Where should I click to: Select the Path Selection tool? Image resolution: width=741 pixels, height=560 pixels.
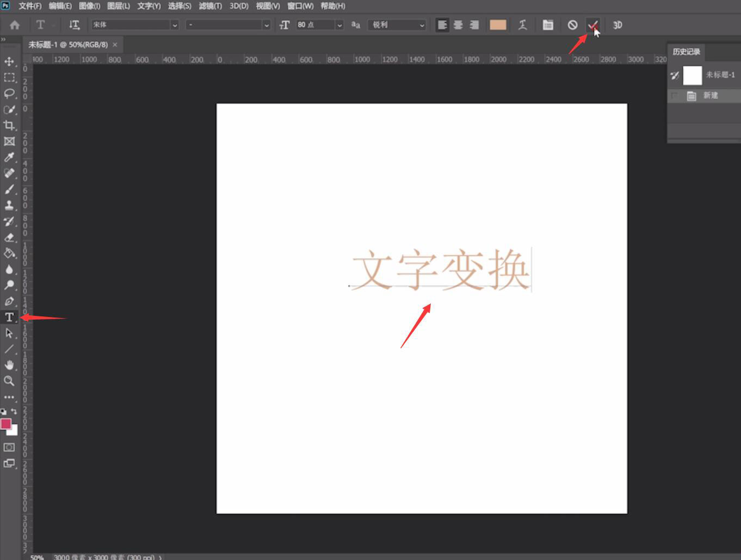pos(9,333)
